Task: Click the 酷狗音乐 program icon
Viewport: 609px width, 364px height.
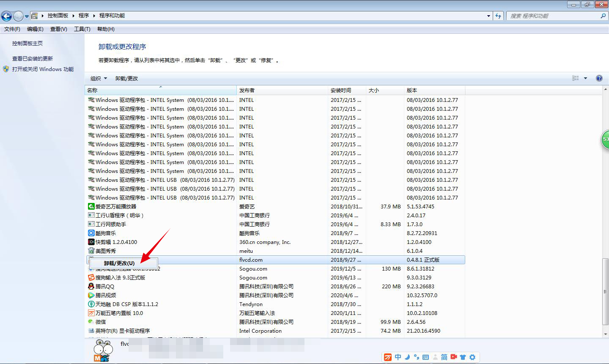Action: click(x=91, y=233)
